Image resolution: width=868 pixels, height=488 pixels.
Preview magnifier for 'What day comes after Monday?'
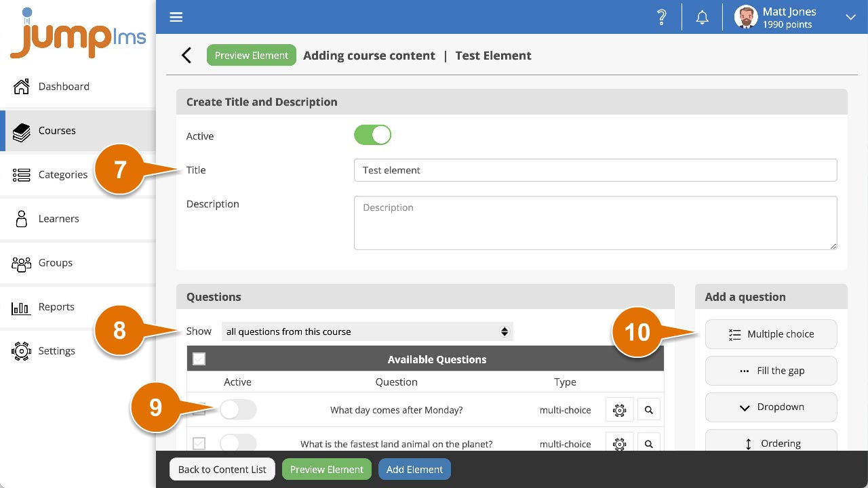[x=649, y=410]
